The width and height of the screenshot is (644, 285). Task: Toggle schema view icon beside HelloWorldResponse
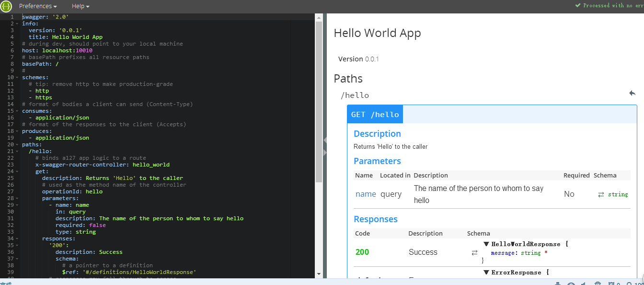coord(474,252)
